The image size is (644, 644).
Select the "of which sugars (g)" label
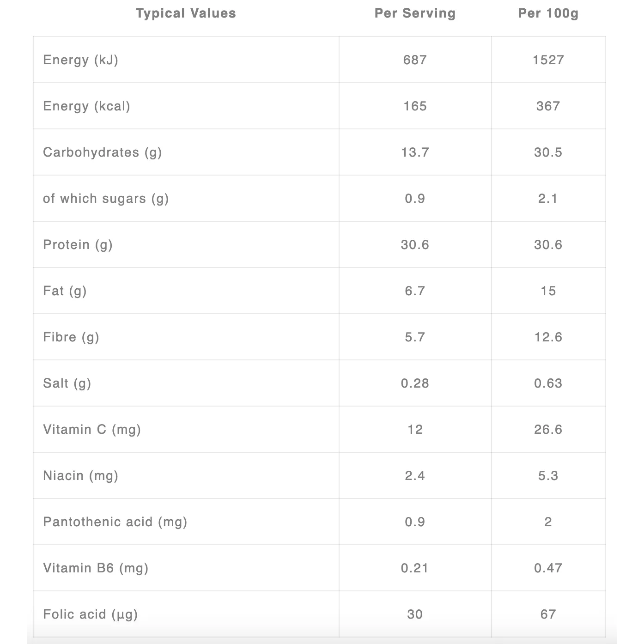pyautogui.click(x=106, y=199)
